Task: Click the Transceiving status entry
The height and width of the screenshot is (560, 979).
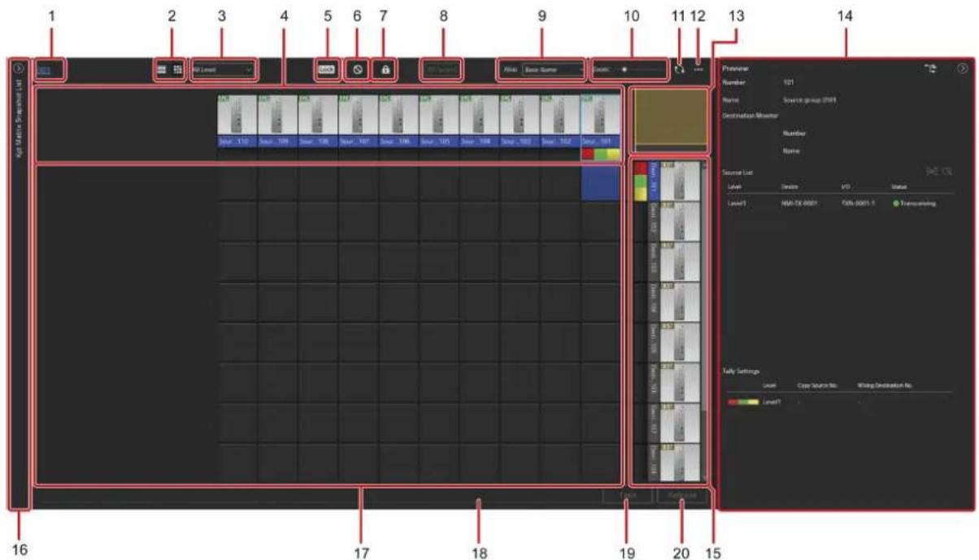Action: tap(915, 203)
